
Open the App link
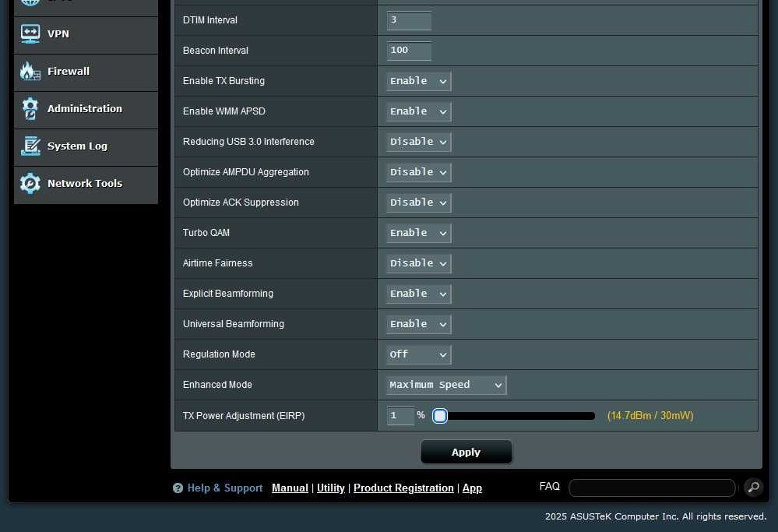click(x=472, y=488)
